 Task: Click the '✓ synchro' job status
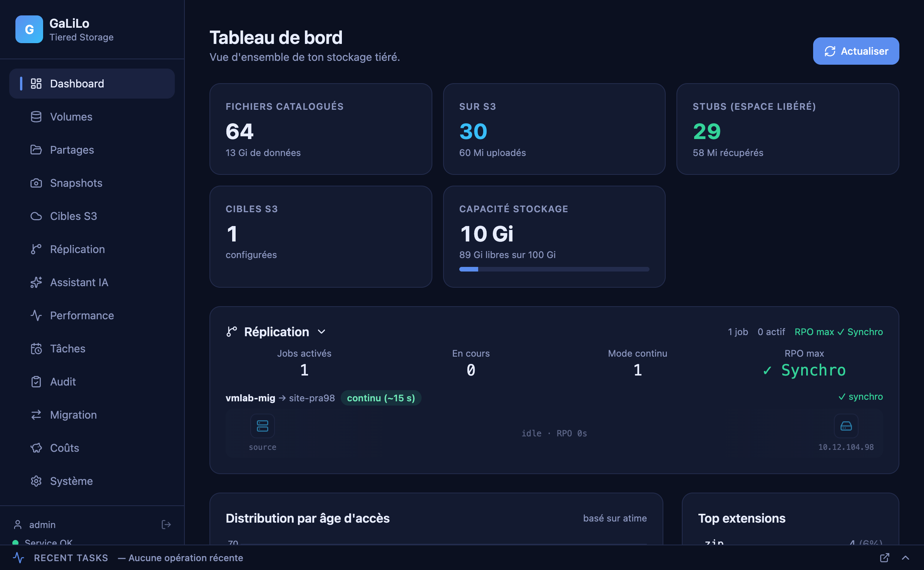coord(860,396)
